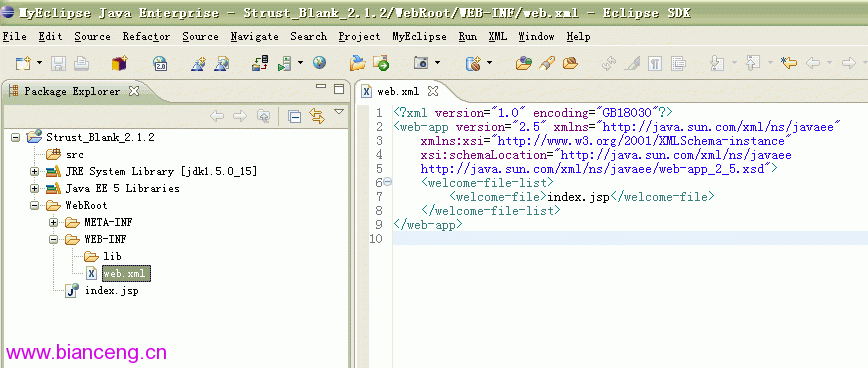Click the greyed refresh arrows icon

609,64
